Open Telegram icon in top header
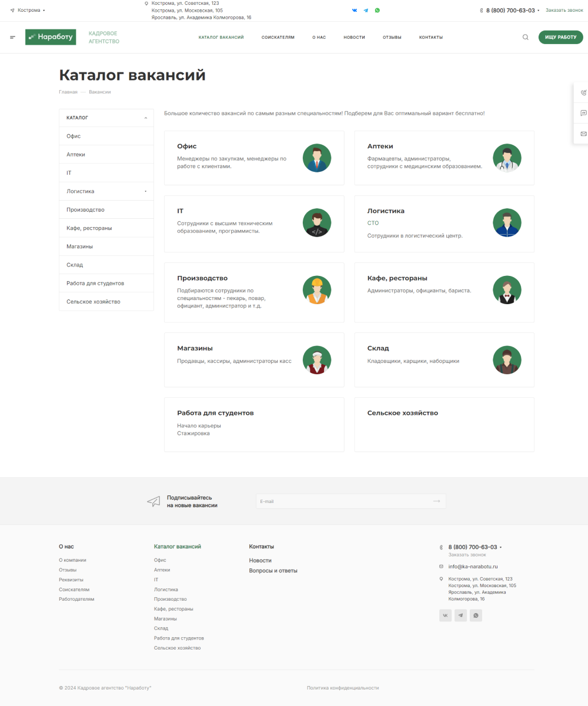 (366, 10)
